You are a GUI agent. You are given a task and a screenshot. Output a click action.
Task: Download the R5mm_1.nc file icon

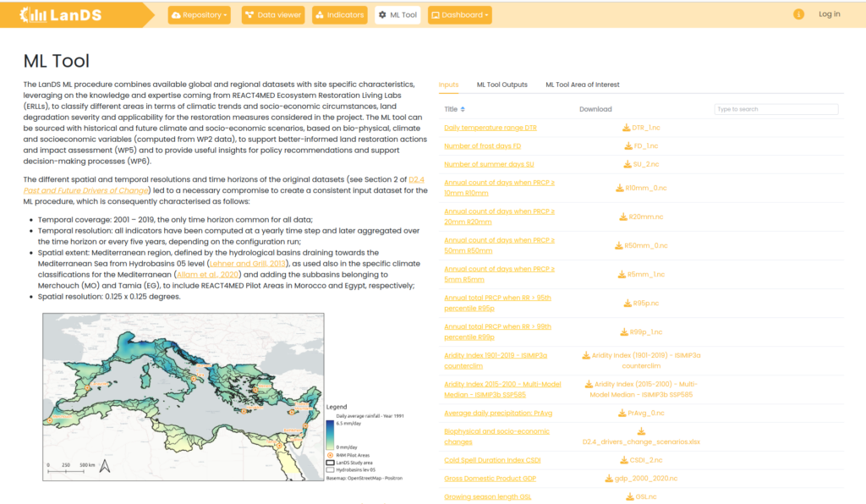coord(622,274)
